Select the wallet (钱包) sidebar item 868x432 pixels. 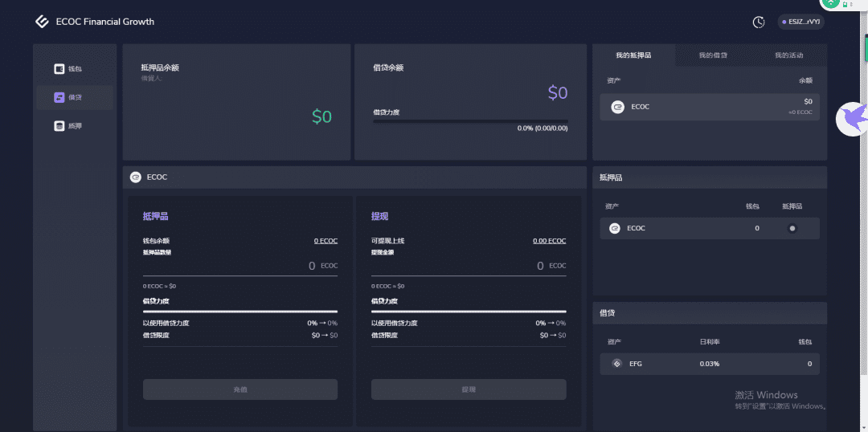point(75,69)
